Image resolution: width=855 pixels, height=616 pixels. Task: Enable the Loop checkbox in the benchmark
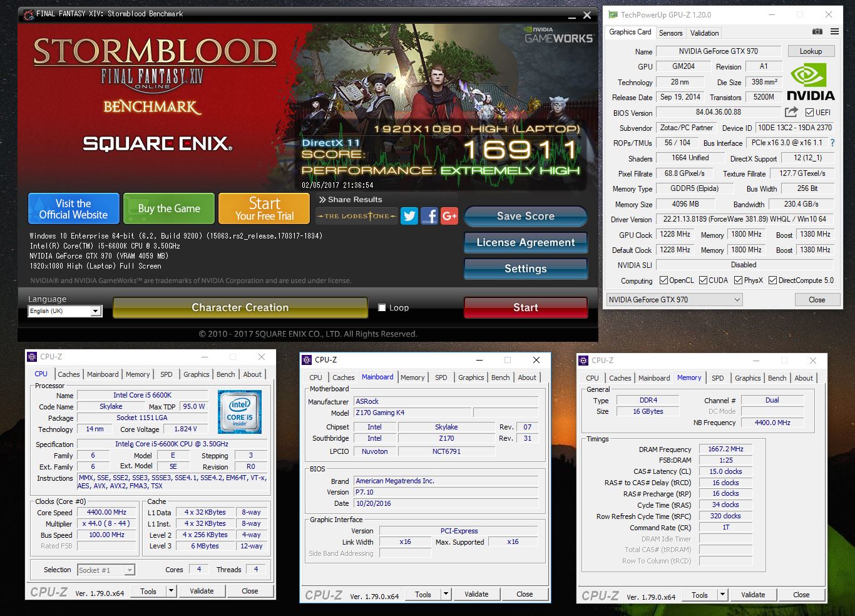[382, 307]
